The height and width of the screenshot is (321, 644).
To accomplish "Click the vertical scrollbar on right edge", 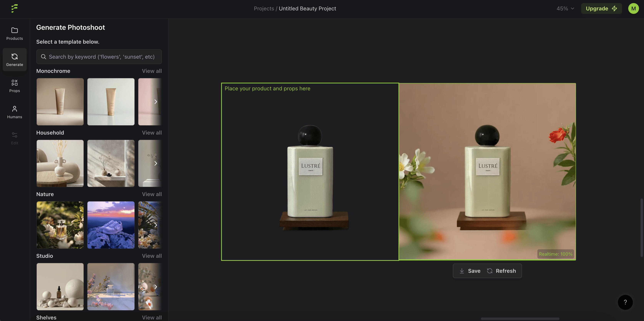I will [642, 228].
